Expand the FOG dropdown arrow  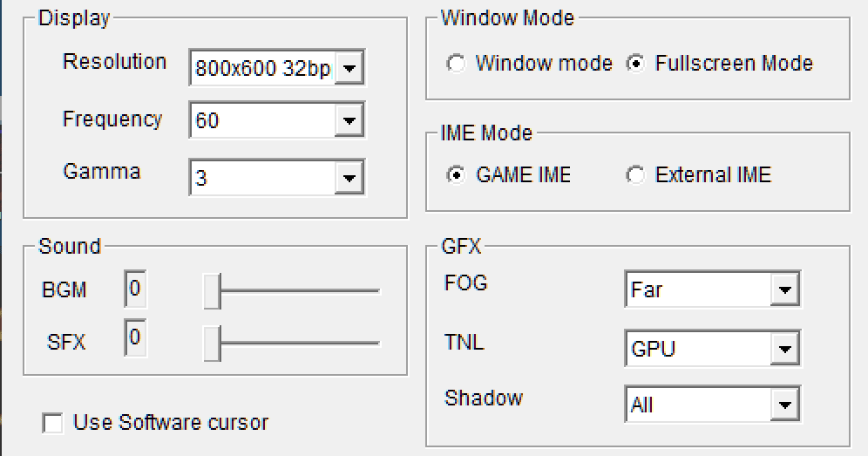click(x=784, y=289)
